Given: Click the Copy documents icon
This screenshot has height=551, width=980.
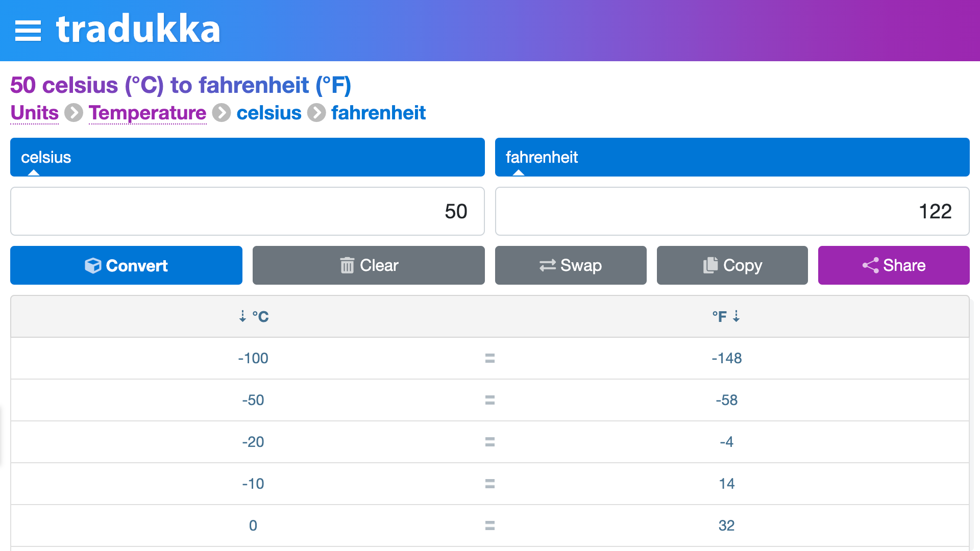Looking at the screenshot, I should tap(710, 265).
